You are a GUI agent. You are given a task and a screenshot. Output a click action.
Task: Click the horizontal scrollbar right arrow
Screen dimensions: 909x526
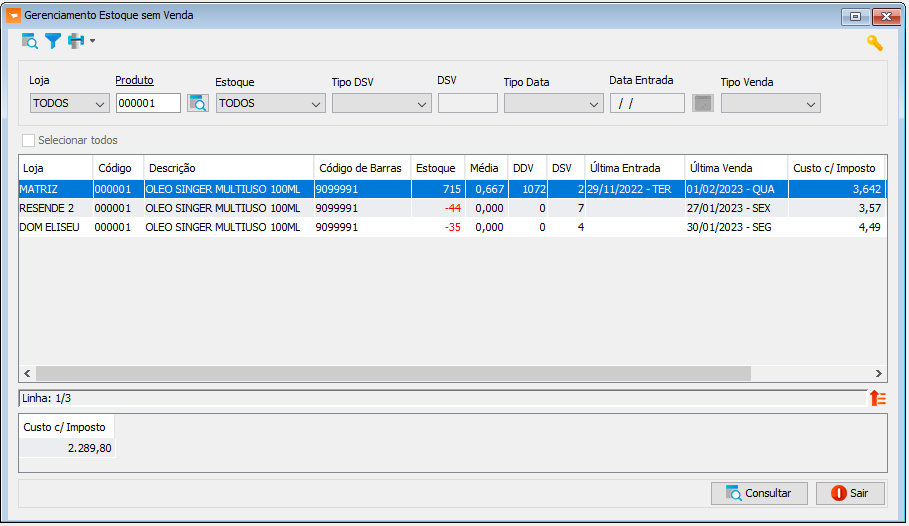pos(878,373)
